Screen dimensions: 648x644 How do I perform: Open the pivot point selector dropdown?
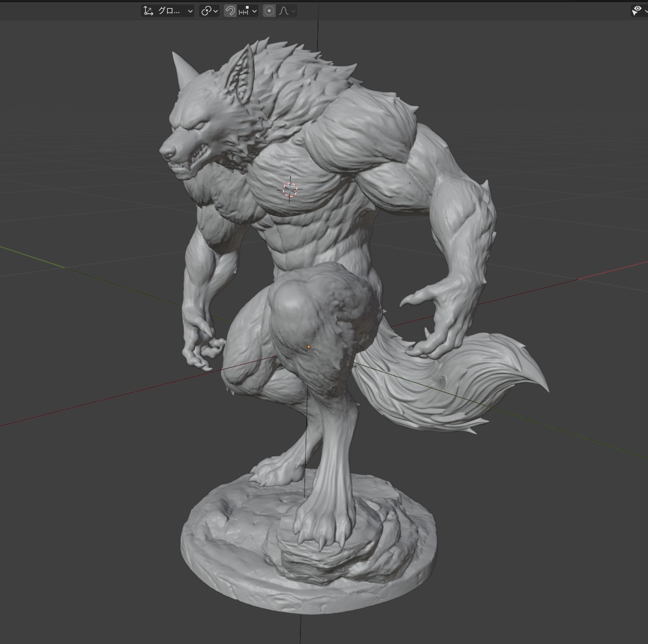pyautogui.click(x=209, y=11)
